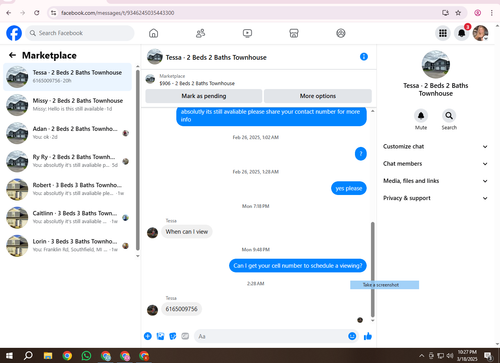Open the Facebook logo home link

(14, 33)
